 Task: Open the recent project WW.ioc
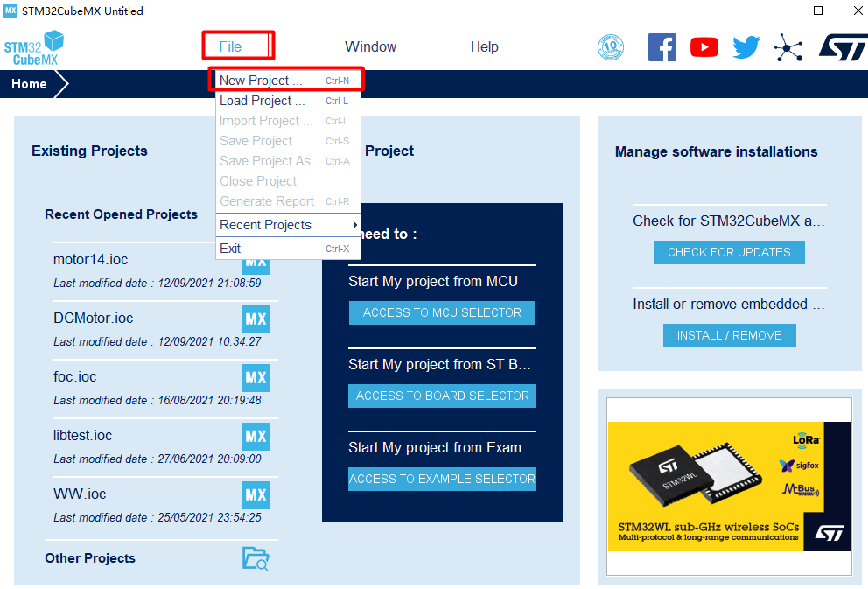pyautogui.click(x=80, y=494)
